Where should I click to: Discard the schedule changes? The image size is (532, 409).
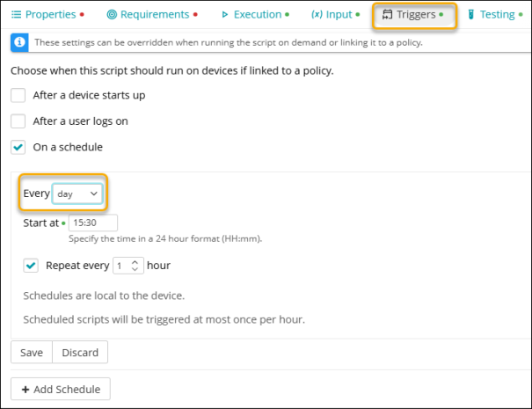click(x=80, y=353)
